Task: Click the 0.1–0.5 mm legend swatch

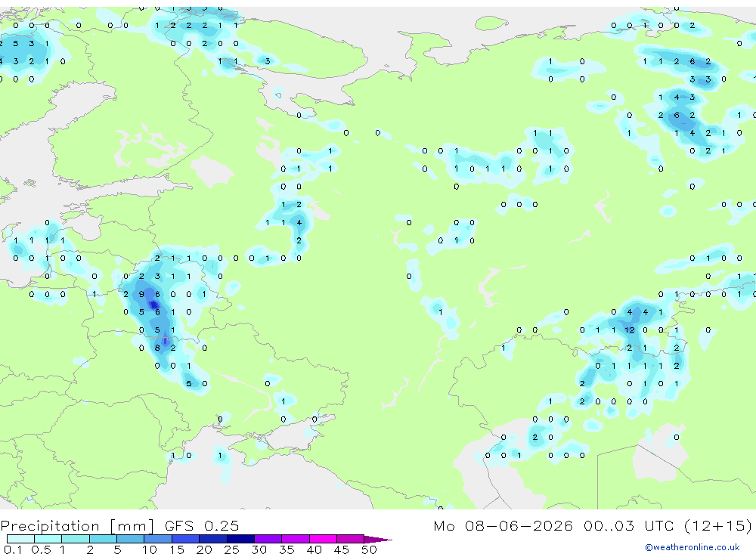Action: point(20,539)
